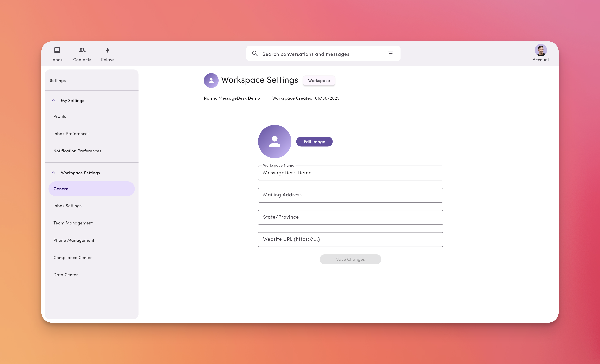Collapse the Workspace Settings section
The height and width of the screenshot is (364, 600).
(53, 173)
